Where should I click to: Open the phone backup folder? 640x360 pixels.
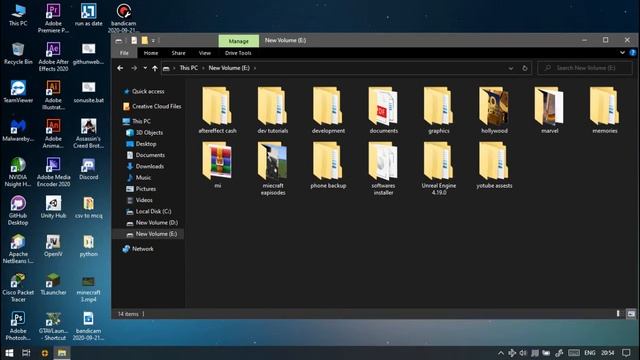(x=328, y=165)
